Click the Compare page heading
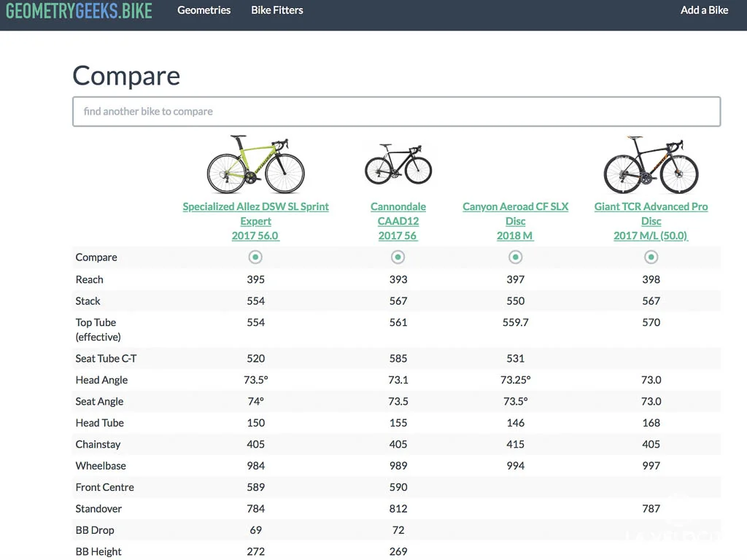 coord(126,76)
